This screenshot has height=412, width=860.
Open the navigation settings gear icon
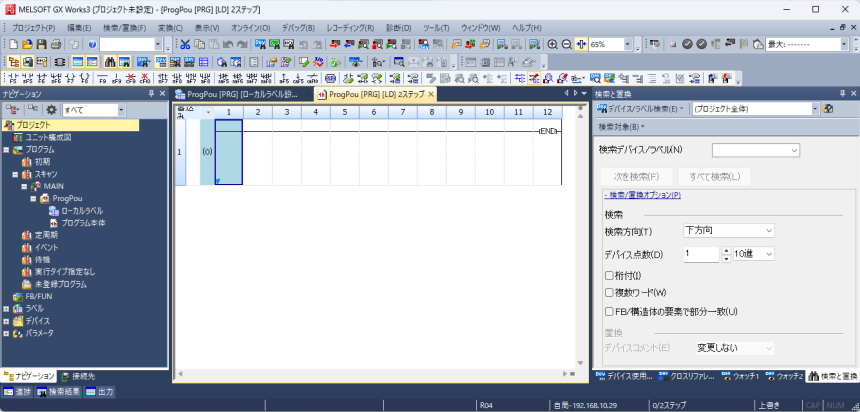[51, 109]
